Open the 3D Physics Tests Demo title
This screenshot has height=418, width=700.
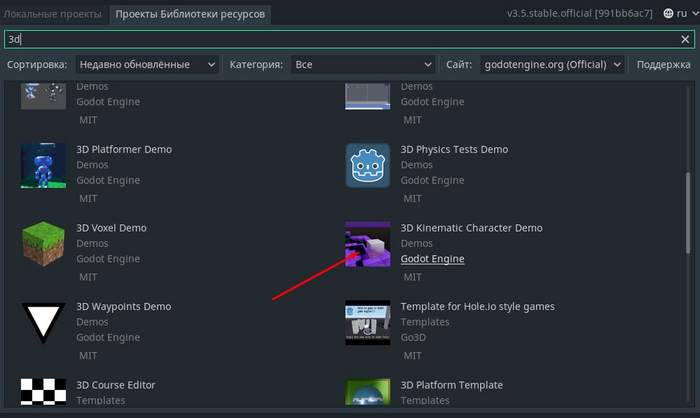point(454,149)
